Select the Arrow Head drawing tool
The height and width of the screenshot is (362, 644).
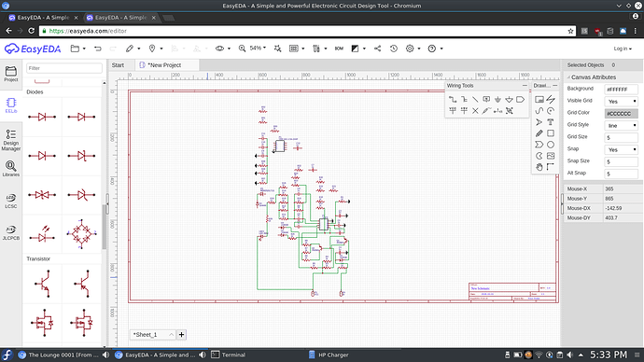tap(539, 122)
